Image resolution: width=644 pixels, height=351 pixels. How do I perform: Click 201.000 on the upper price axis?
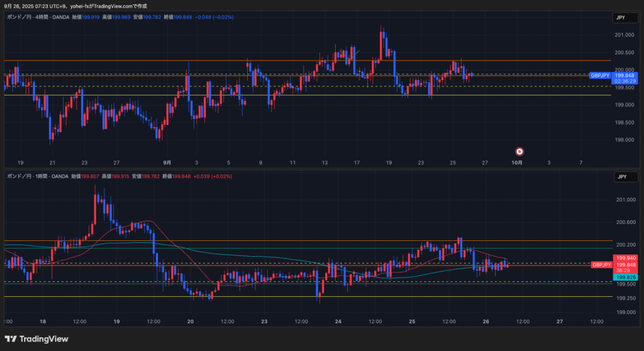(624, 35)
